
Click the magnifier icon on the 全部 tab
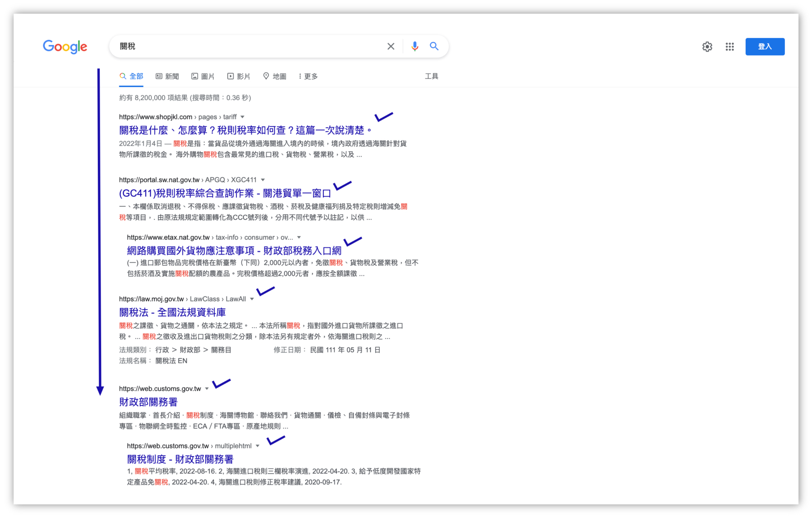point(123,76)
